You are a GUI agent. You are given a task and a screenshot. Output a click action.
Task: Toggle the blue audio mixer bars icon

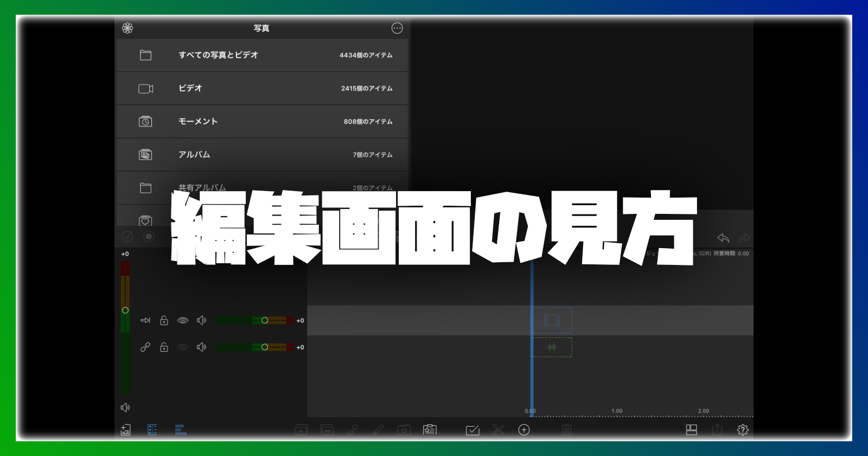(181, 430)
